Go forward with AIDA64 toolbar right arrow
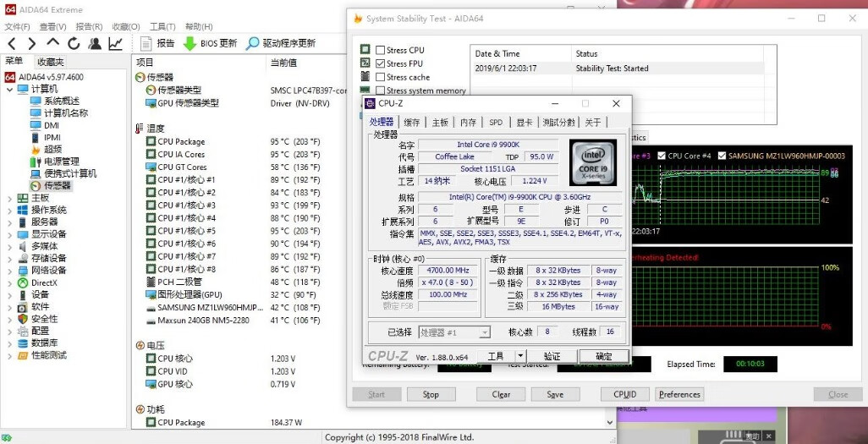 point(31,44)
